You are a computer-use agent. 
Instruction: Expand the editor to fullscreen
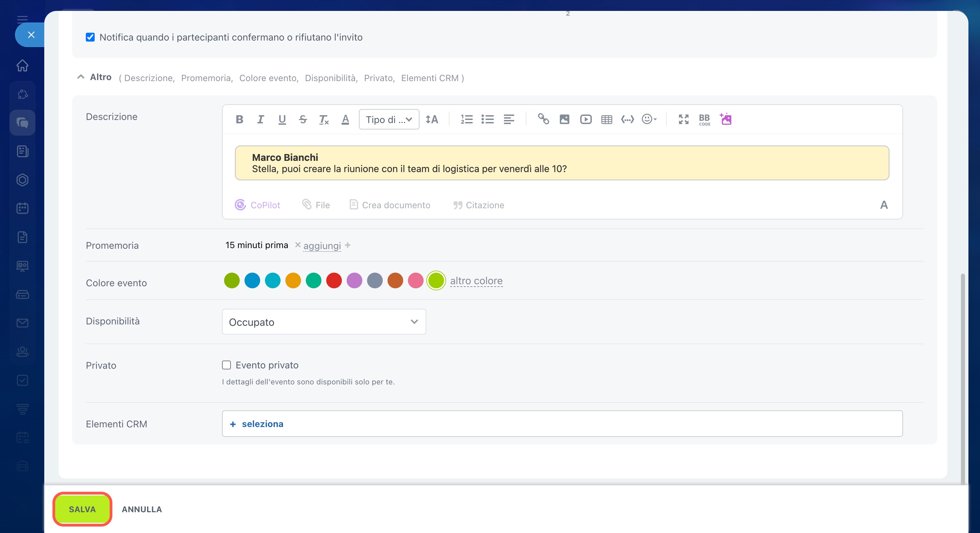pos(684,120)
